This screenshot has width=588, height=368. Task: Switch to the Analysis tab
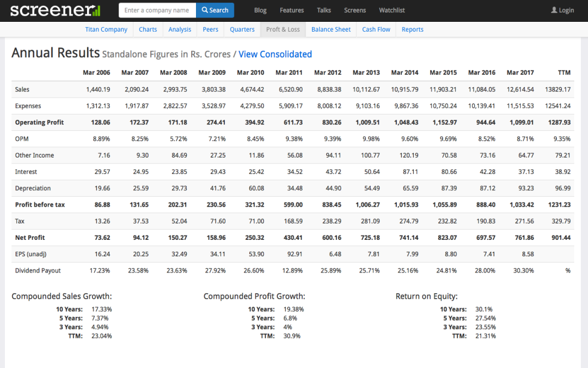(x=180, y=29)
